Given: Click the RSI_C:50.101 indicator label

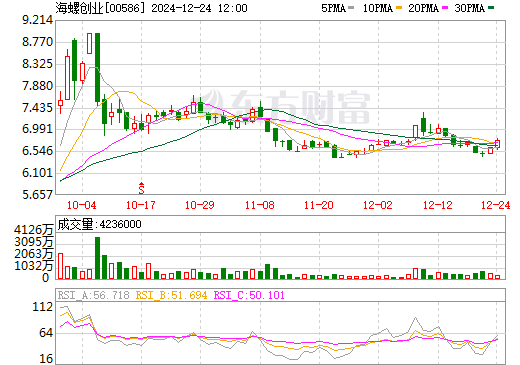Looking at the screenshot, I should coord(249,295).
